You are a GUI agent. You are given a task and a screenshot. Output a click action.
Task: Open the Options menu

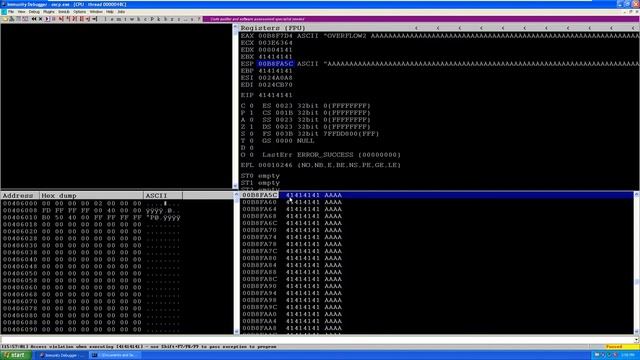(80, 12)
